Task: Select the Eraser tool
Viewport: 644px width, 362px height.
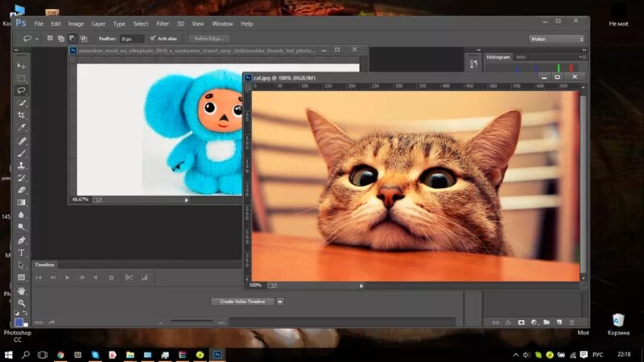Action: [22, 190]
